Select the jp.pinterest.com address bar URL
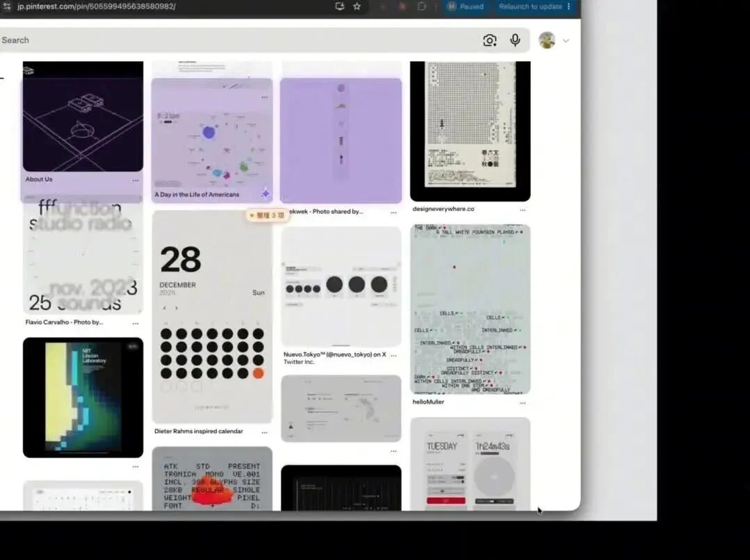 click(x=97, y=6)
